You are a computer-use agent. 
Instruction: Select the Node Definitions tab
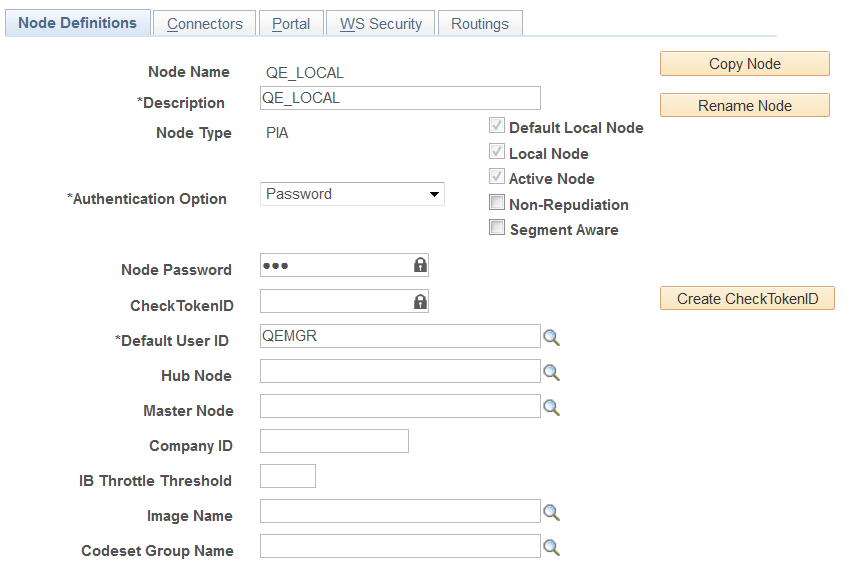pyautogui.click(x=77, y=23)
